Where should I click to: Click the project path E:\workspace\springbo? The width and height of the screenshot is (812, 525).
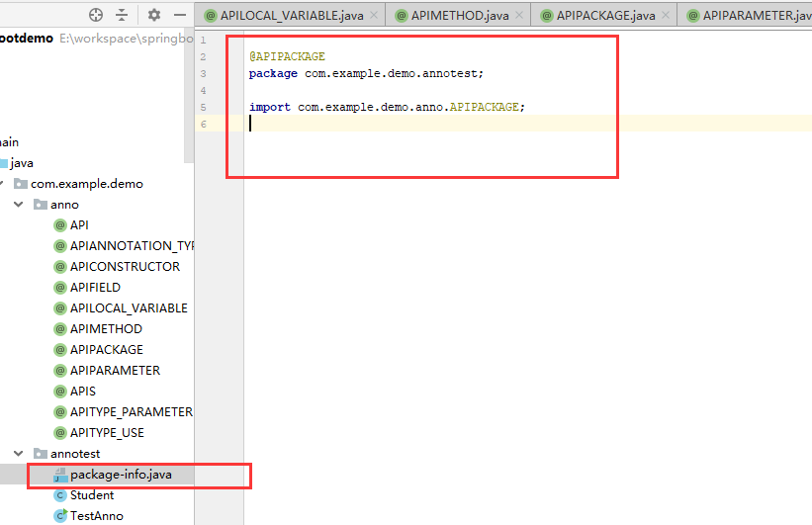coord(127,39)
